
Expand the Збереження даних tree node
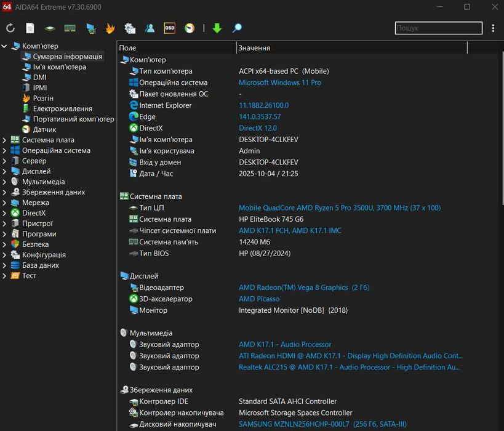point(4,192)
